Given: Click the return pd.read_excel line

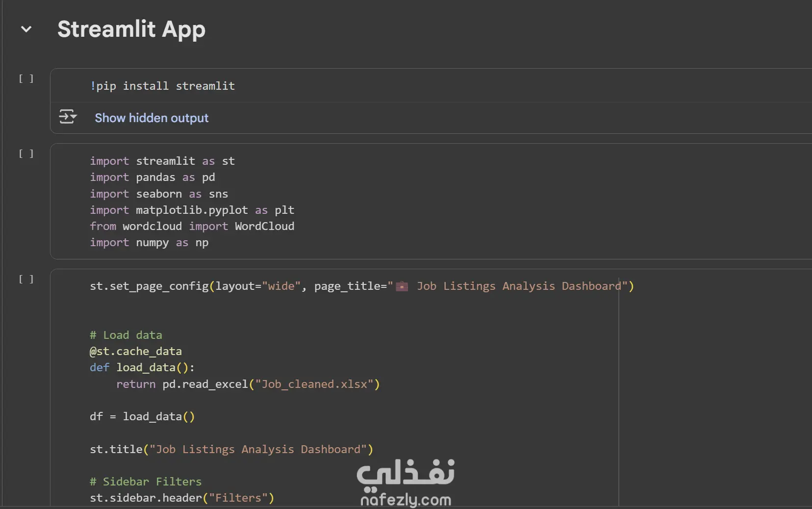Looking at the screenshot, I should pos(248,384).
